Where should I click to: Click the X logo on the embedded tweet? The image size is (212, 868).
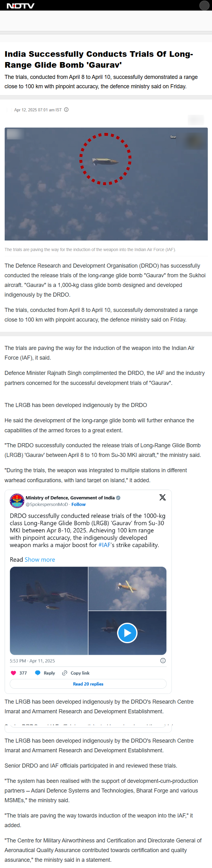pyautogui.click(x=163, y=497)
